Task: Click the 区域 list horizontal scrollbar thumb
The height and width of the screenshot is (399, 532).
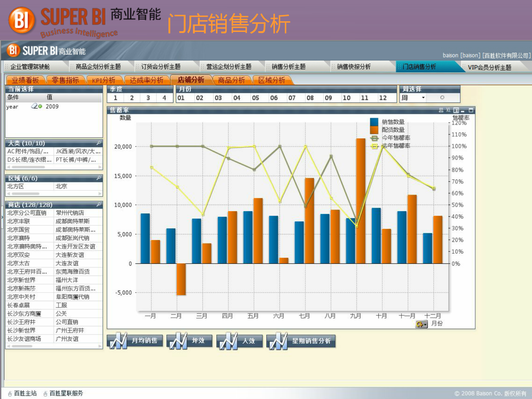Action: (x=26, y=194)
